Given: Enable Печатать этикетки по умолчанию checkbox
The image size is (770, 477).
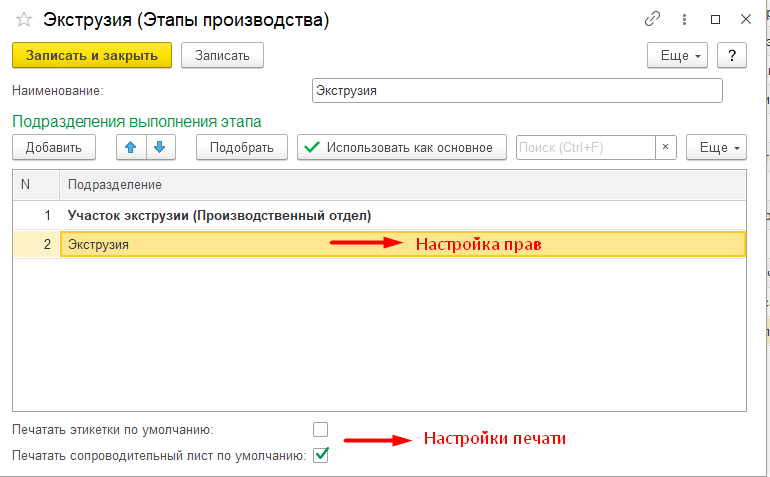Looking at the screenshot, I should click(x=320, y=430).
